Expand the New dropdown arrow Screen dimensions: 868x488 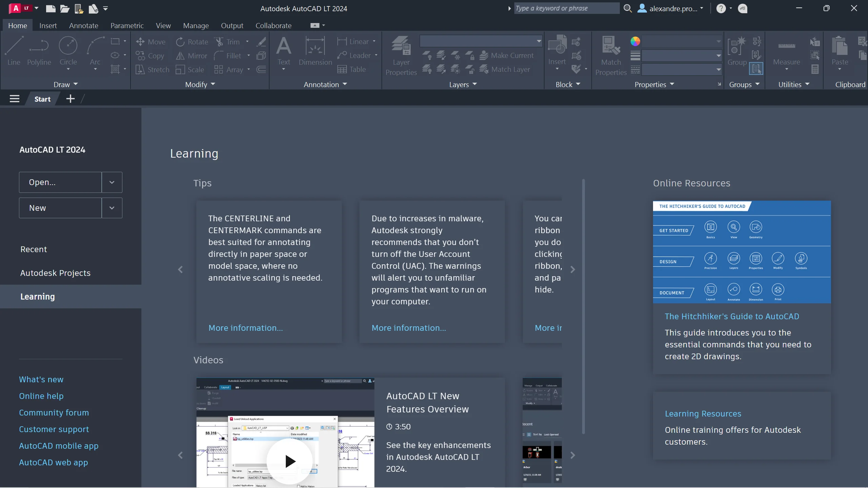point(112,208)
